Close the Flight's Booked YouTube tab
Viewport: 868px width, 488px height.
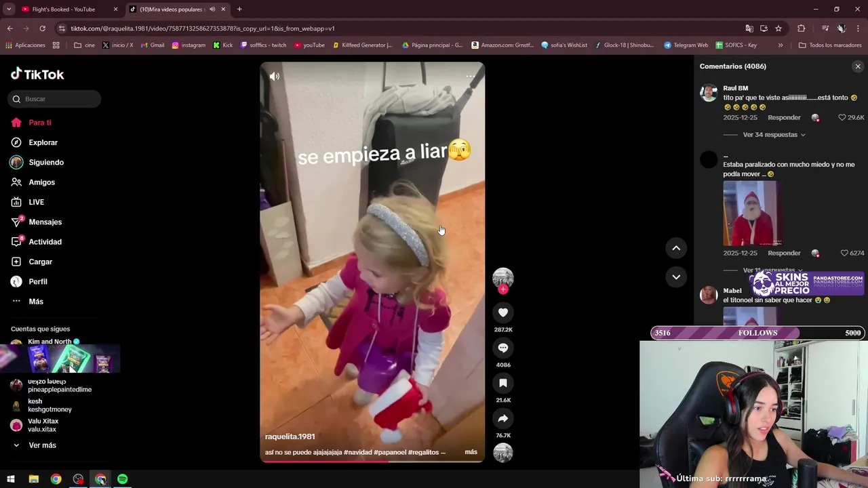[x=115, y=9]
